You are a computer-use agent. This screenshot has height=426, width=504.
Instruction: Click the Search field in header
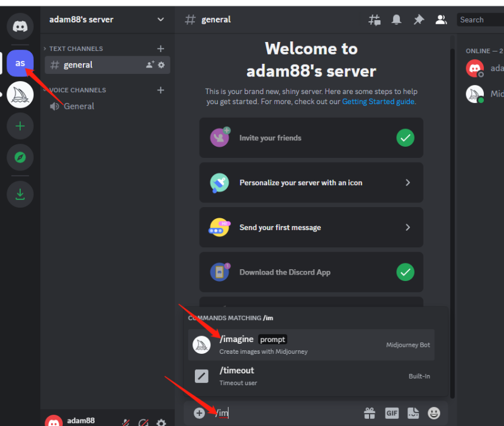click(x=480, y=20)
